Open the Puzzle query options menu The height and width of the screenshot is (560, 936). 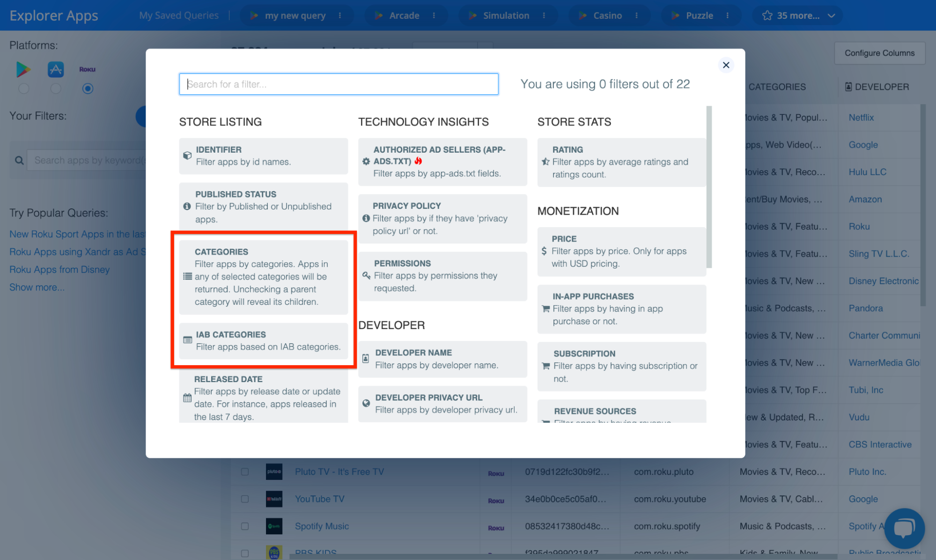point(728,15)
